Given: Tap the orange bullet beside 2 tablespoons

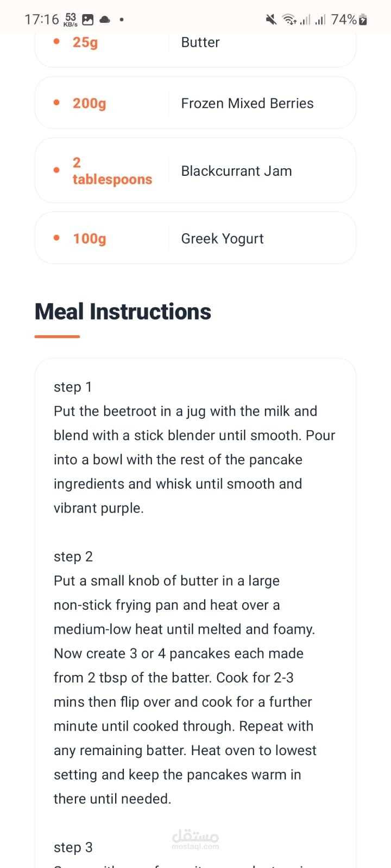Looking at the screenshot, I should click(x=56, y=170).
